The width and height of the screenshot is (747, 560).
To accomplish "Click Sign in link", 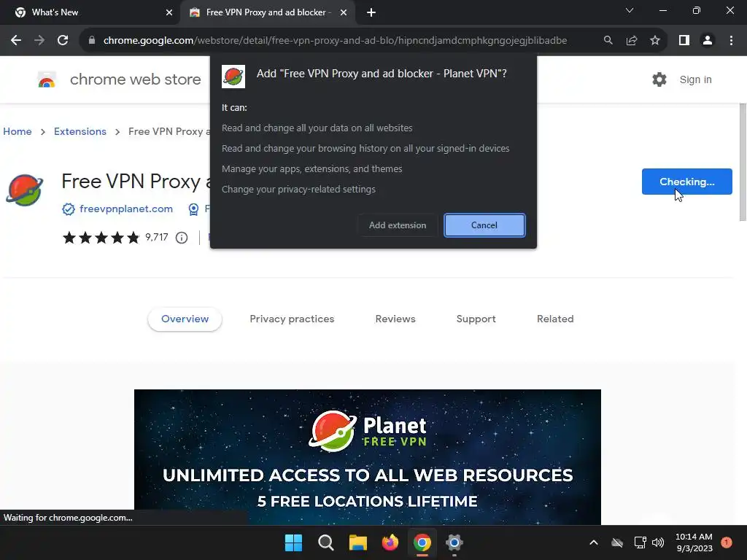I will pyautogui.click(x=695, y=79).
